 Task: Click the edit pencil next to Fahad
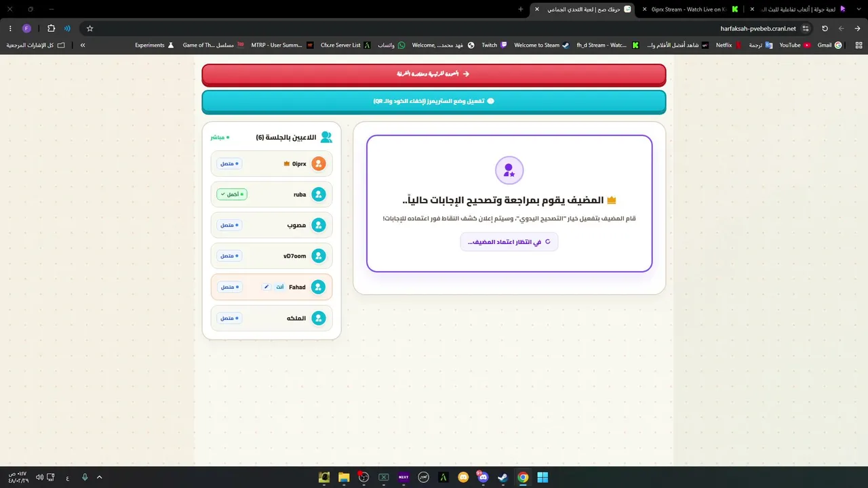267,287
